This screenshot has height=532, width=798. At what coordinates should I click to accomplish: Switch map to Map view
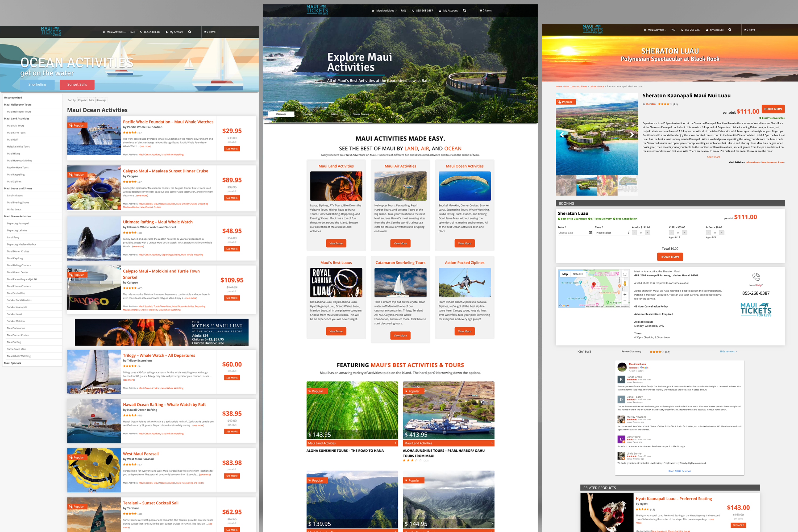(565, 274)
